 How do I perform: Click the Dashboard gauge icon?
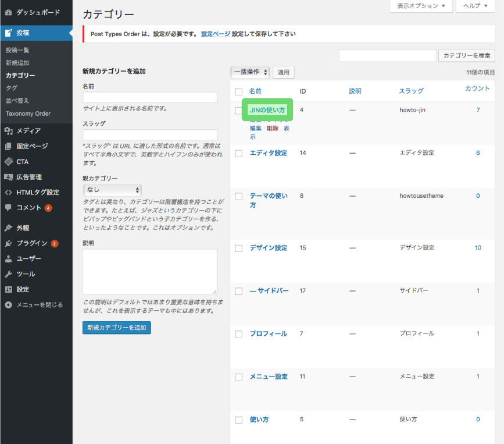pyautogui.click(x=8, y=13)
